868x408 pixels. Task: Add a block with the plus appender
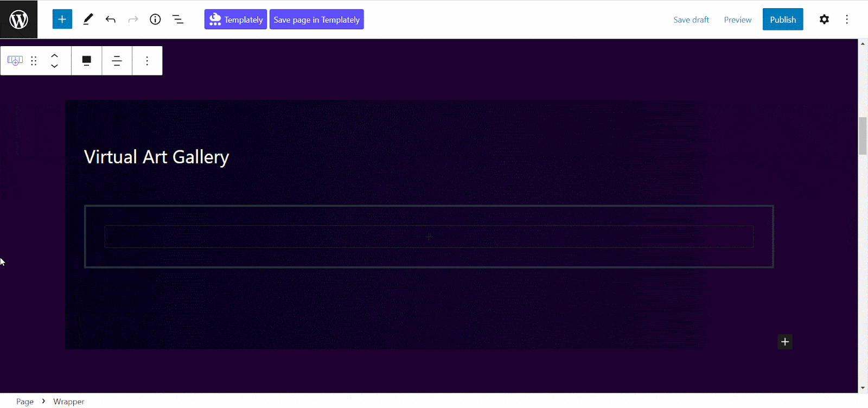(785, 342)
